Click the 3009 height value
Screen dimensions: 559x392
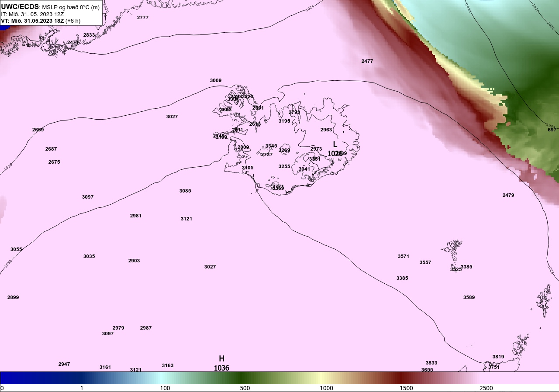click(x=216, y=80)
